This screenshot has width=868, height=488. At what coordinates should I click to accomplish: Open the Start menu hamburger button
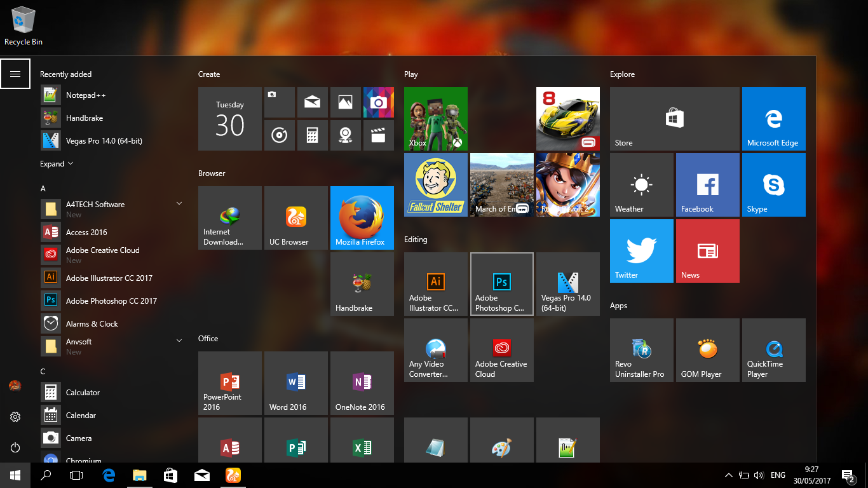15,73
